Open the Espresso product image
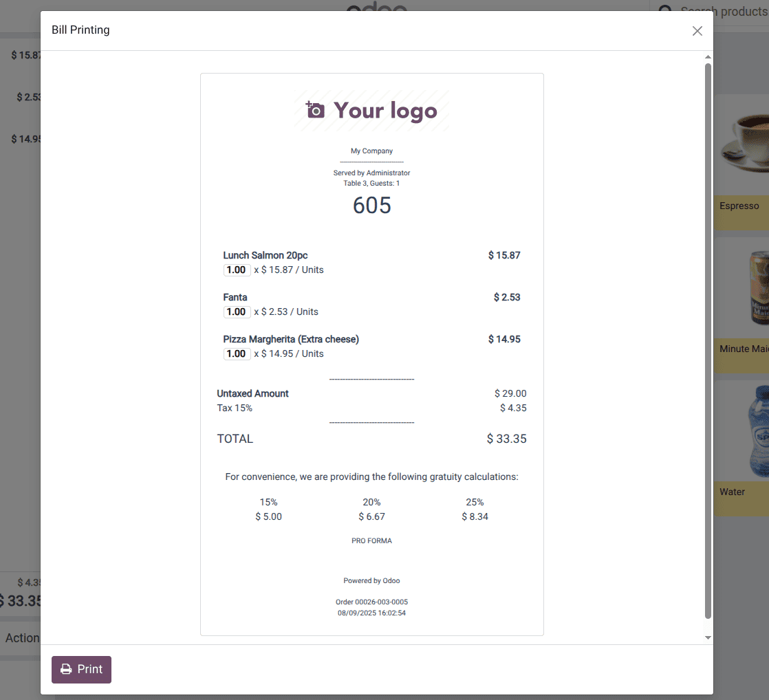The width and height of the screenshot is (769, 700). pos(744,146)
